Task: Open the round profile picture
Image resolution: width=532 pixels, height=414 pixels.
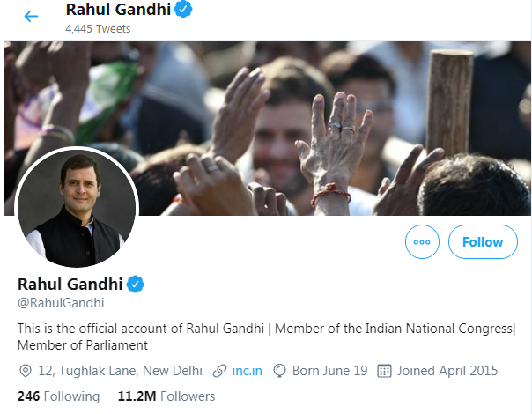Action: [78, 208]
